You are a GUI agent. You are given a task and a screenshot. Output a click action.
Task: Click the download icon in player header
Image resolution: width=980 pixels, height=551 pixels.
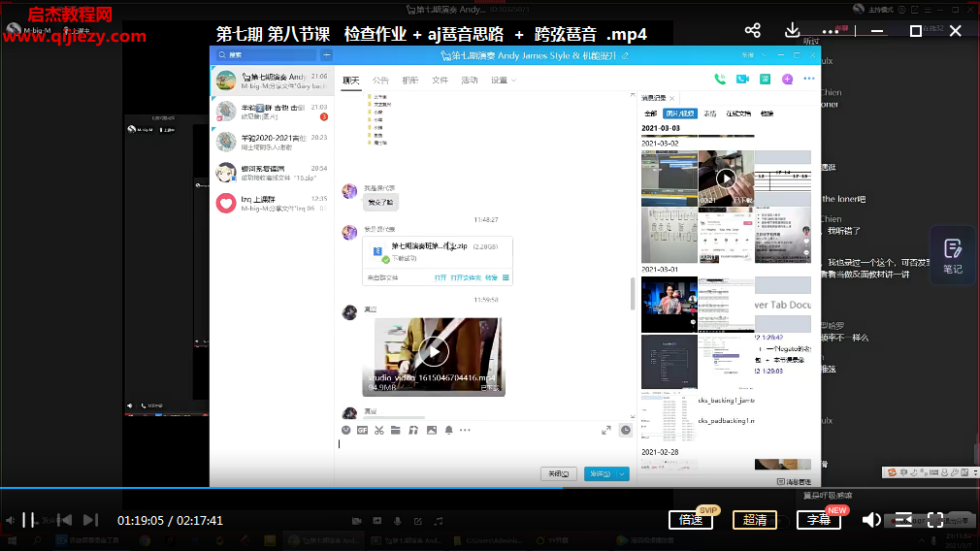(x=792, y=30)
